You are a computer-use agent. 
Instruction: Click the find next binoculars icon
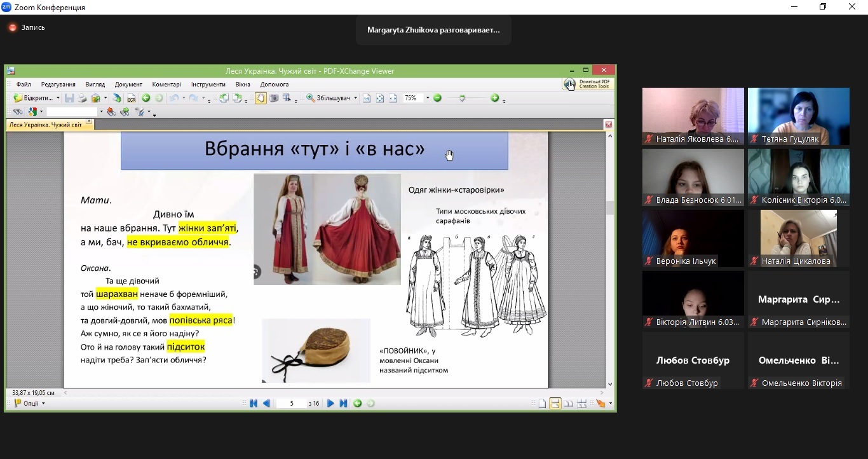click(125, 111)
